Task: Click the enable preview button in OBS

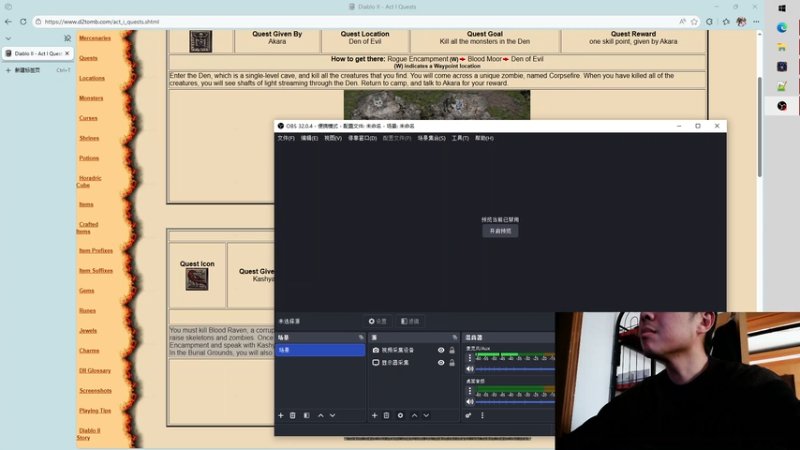Action: pyautogui.click(x=500, y=231)
